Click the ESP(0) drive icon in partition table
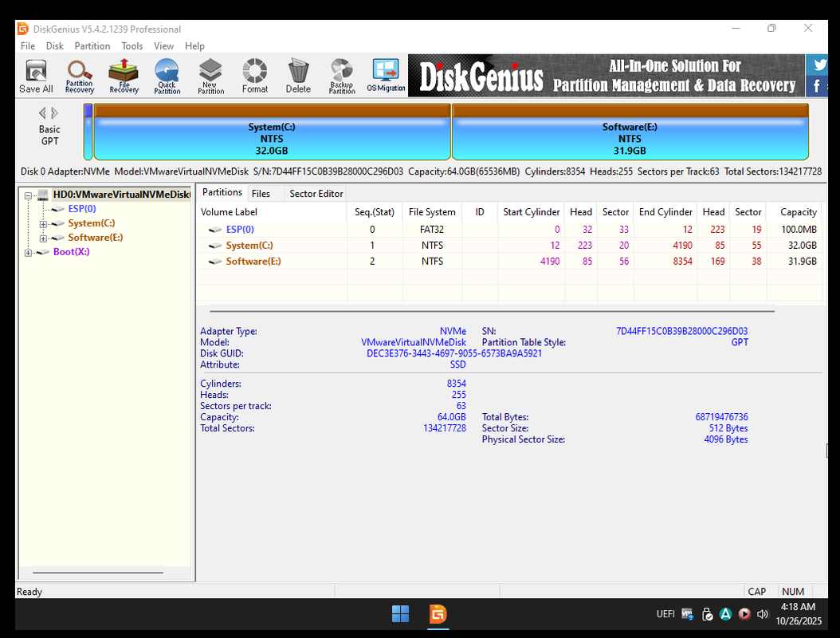840x638 pixels. 215,230
